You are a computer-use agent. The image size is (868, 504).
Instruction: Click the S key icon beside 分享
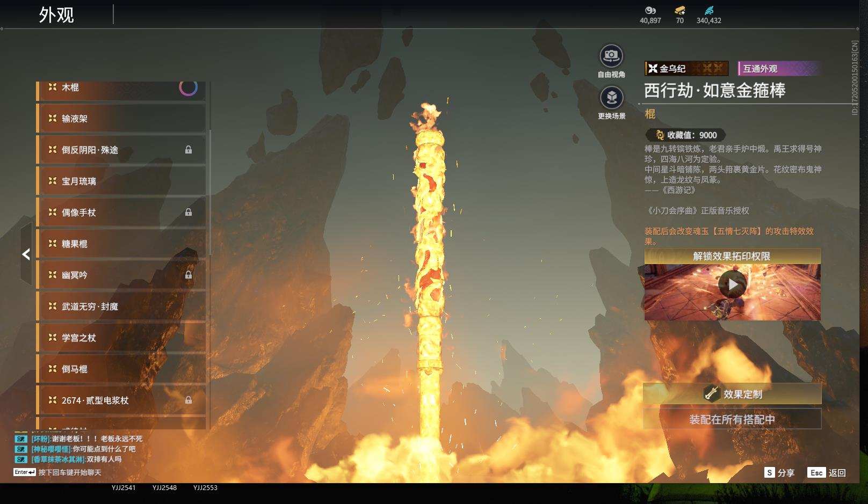[770, 472]
